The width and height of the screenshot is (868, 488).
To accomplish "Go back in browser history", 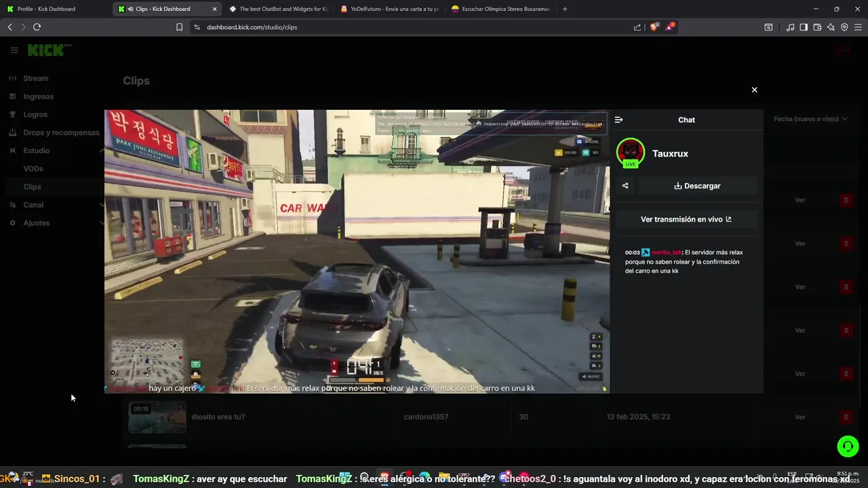I will (x=9, y=27).
